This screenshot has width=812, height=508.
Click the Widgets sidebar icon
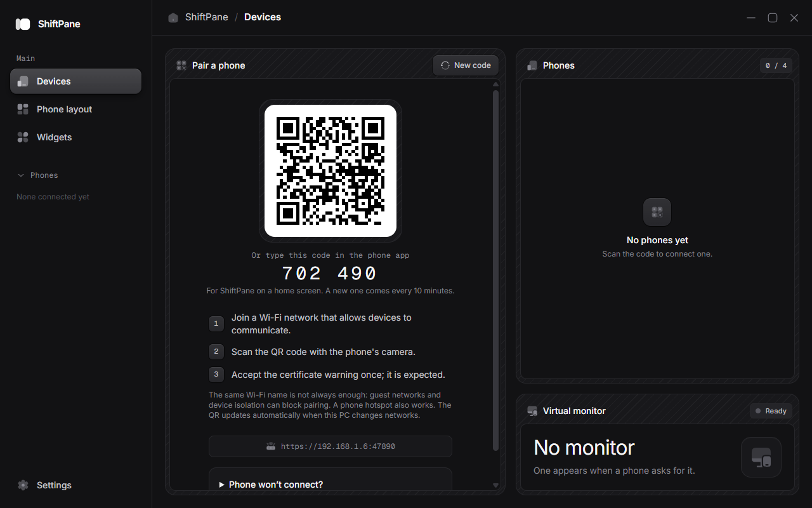tap(23, 137)
